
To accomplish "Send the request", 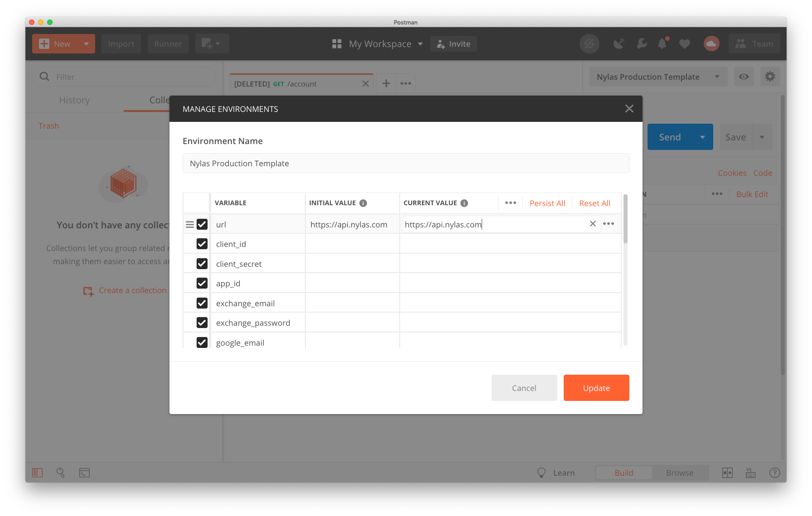I will (670, 137).
